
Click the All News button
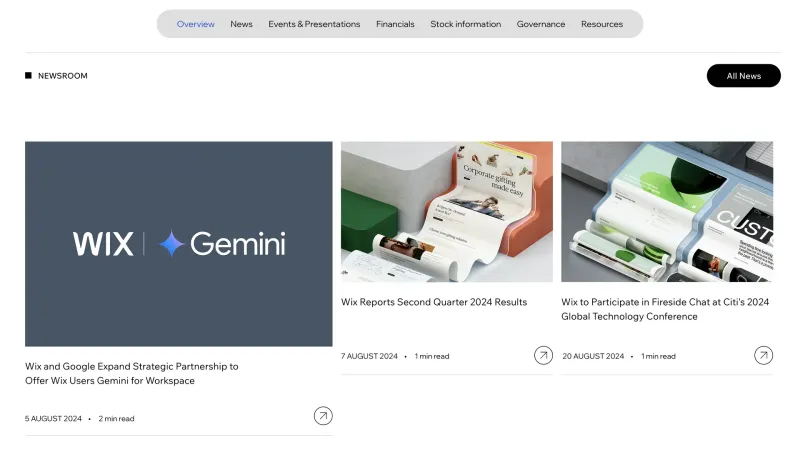click(743, 76)
